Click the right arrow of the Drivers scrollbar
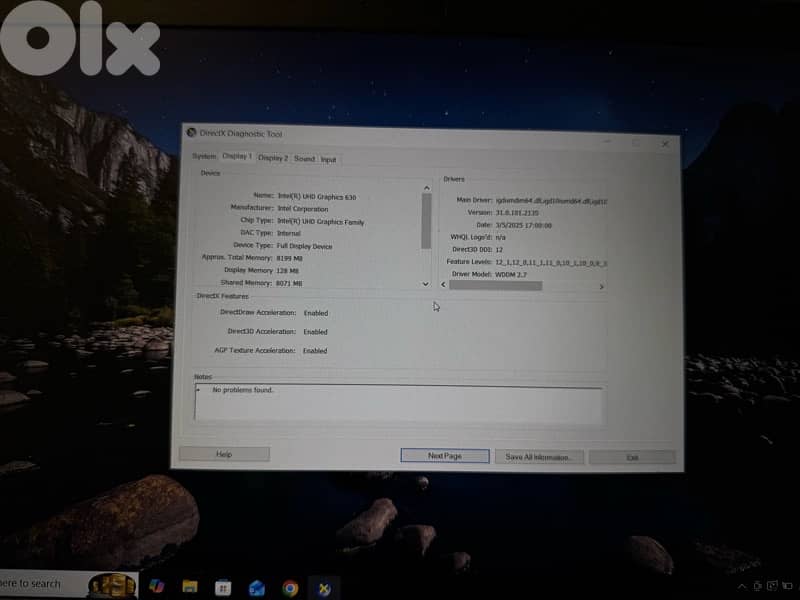The width and height of the screenshot is (800, 600). (x=602, y=284)
